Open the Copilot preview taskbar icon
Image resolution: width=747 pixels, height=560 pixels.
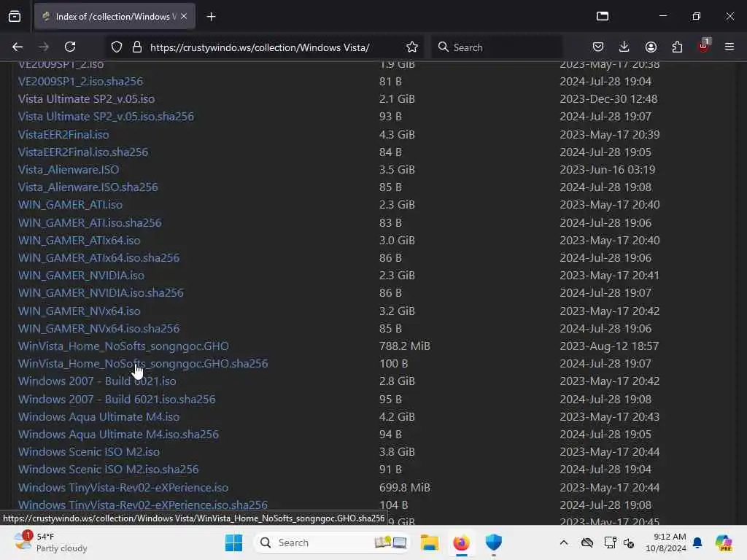[724, 542]
